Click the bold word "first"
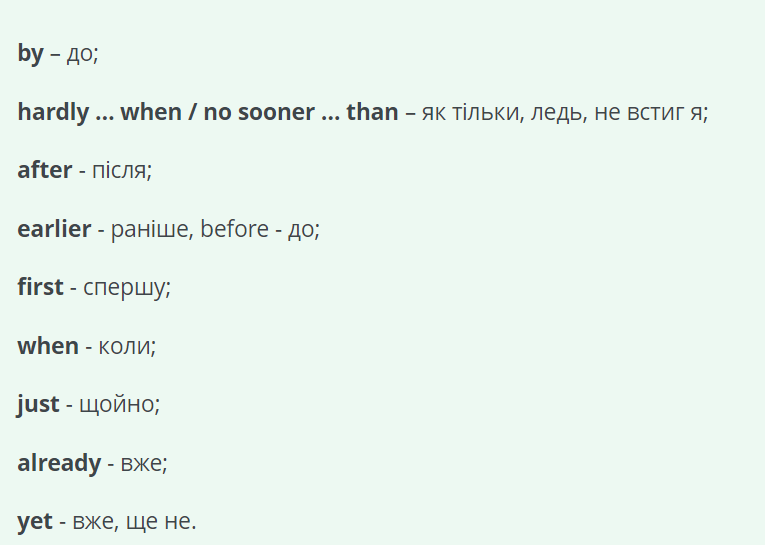The width and height of the screenshot is (780, 545). [40, 287]
